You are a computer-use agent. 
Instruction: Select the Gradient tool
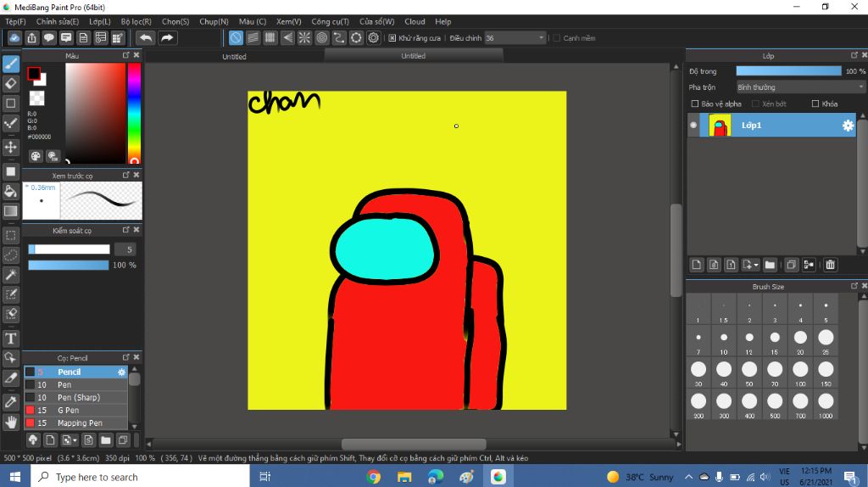[10, 211]
